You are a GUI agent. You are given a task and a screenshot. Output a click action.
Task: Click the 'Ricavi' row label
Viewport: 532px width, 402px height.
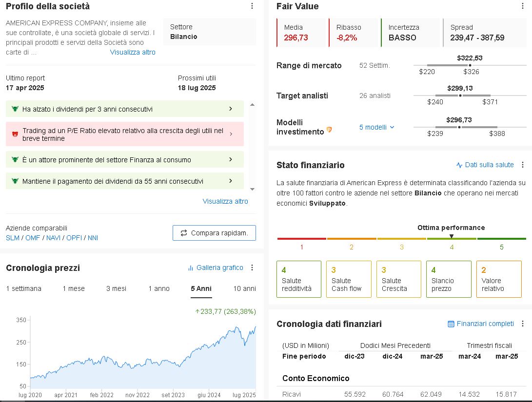292,394
